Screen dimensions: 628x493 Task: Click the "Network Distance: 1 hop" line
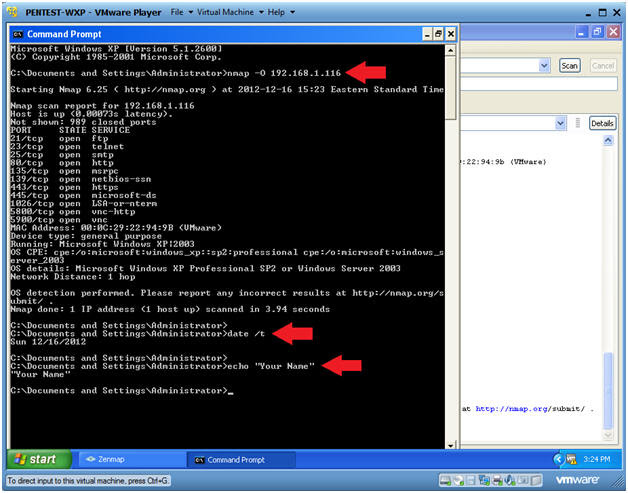[73, 277]
